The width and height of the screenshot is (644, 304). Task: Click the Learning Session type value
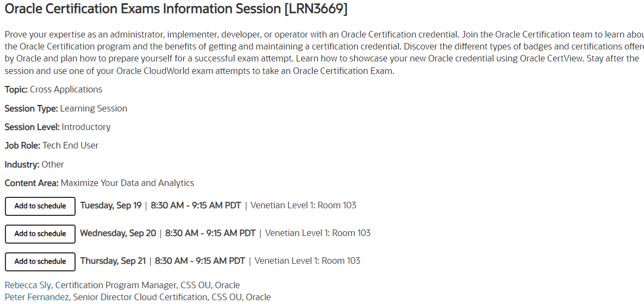point(94,108)
